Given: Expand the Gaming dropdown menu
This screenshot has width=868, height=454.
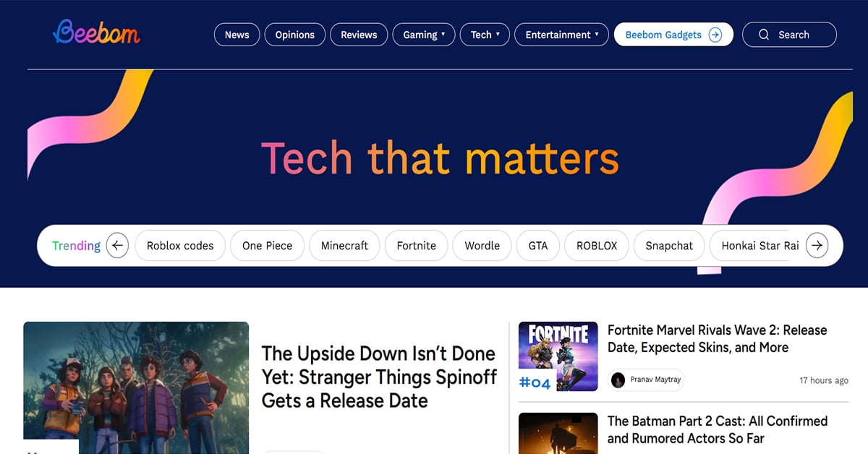Looking at the screenshot, I should tap(424, 35).
